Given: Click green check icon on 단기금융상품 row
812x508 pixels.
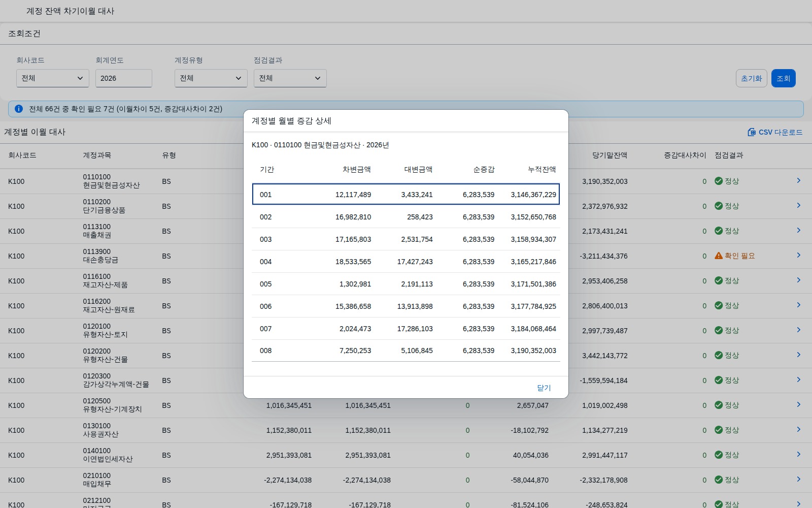Looking at the screenshot, I should pyautogui.click(x=719, y=206).
